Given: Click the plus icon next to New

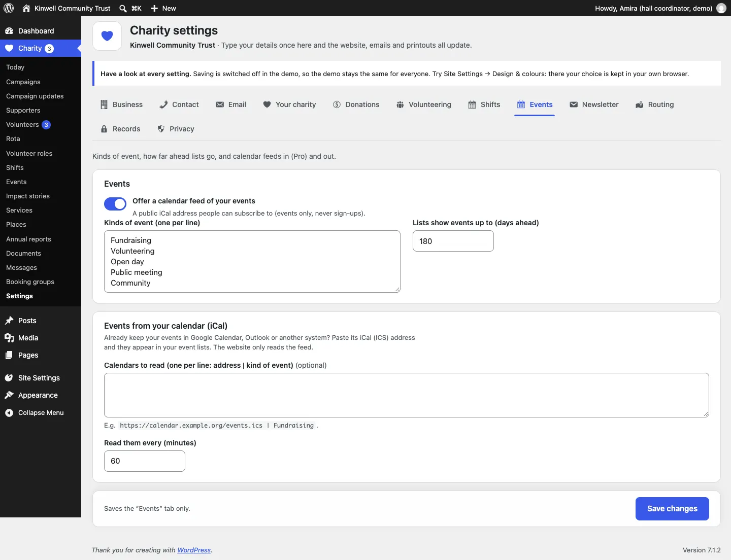Looking at the screenshot, I should (154, 8).
